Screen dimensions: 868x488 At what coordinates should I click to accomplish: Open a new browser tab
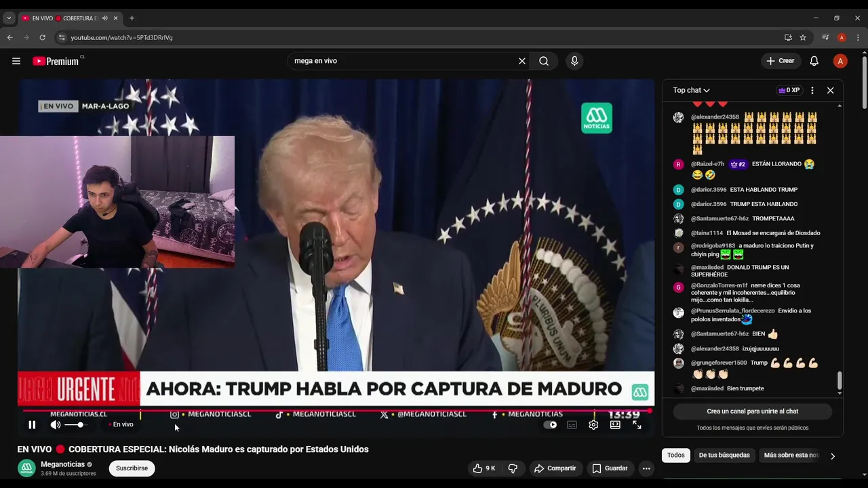click(x=132, y=18)
